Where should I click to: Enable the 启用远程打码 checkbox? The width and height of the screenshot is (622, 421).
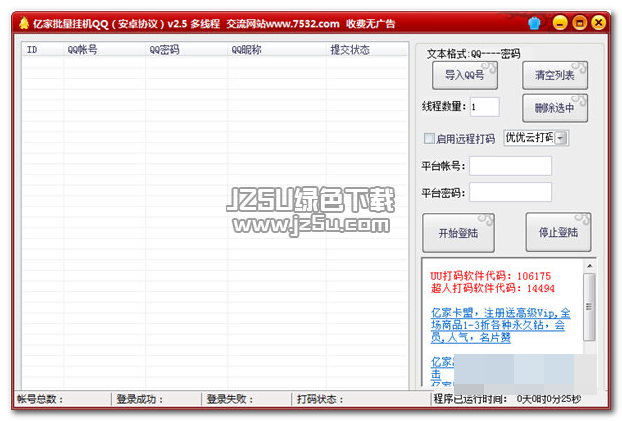(x=429, y=138)
